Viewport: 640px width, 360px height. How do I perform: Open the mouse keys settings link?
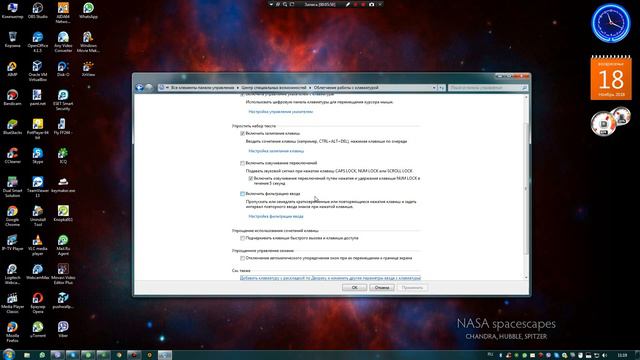tap(280, 111)
